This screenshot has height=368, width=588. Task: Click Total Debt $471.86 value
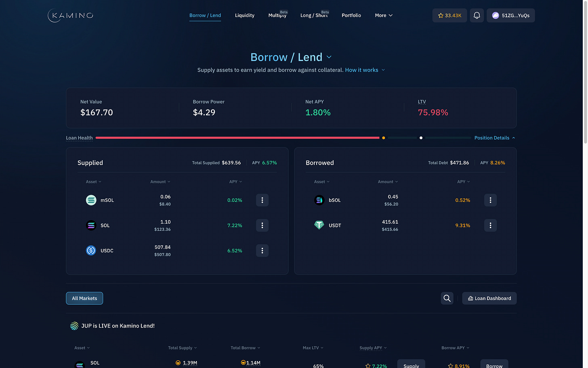point(460,163)
